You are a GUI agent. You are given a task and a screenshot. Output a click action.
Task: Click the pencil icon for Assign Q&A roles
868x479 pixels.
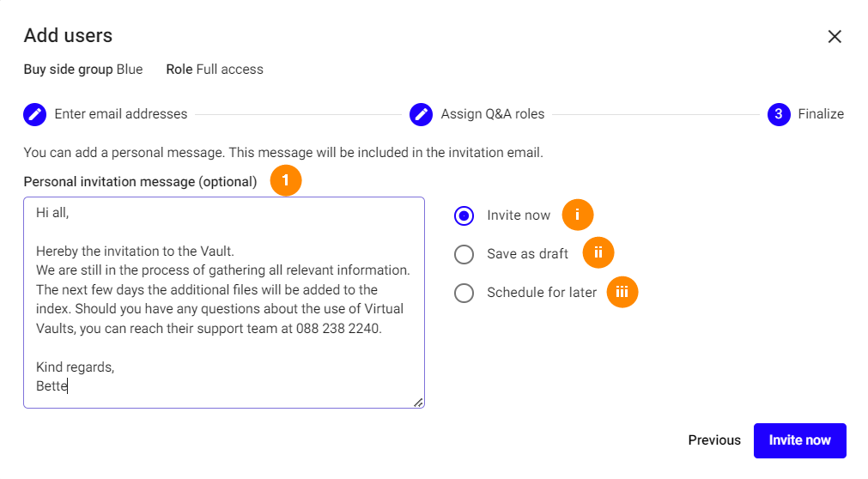coord(421,114)
